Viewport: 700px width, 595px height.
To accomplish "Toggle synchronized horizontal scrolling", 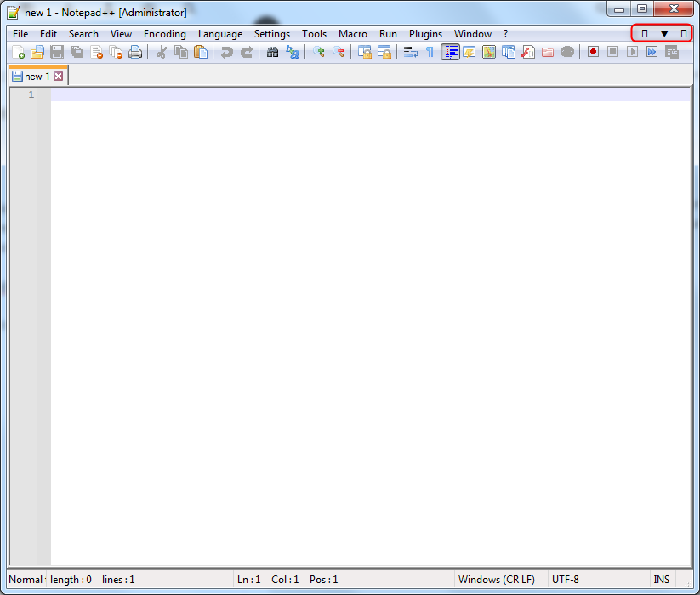I will [x=384, y=52].
